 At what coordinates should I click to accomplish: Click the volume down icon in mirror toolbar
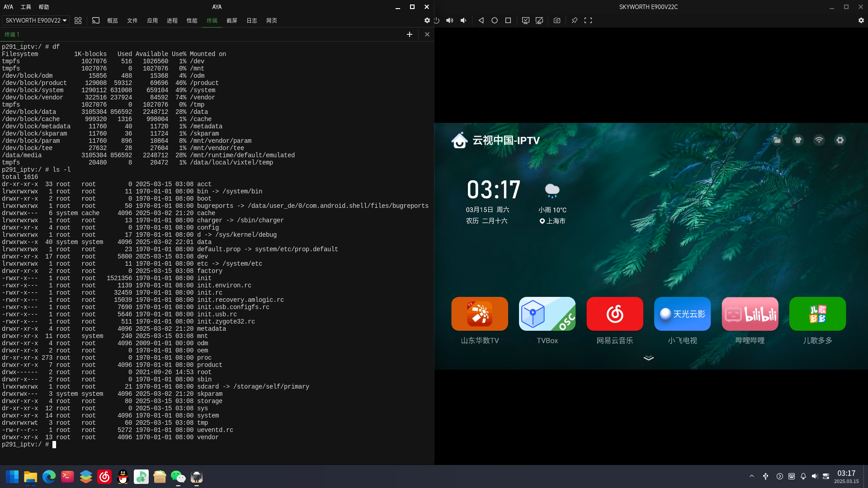click(463, 20)
